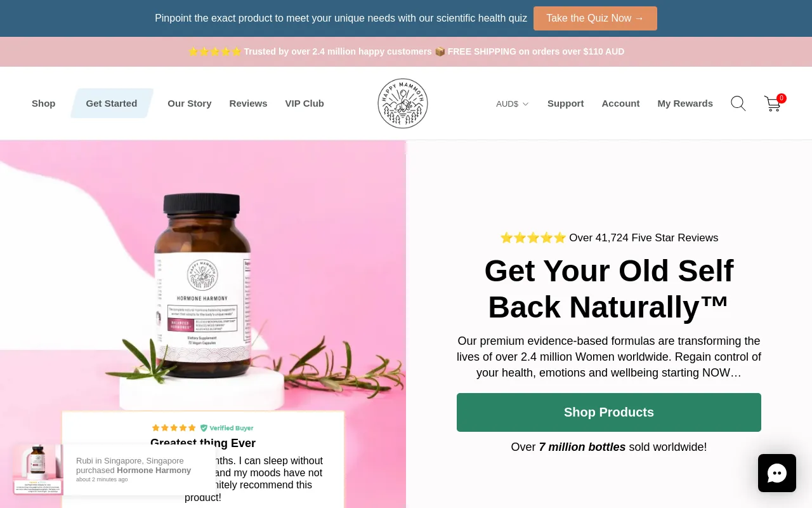
Task: Open the Reviews page
Action: [x=248, y=104]
